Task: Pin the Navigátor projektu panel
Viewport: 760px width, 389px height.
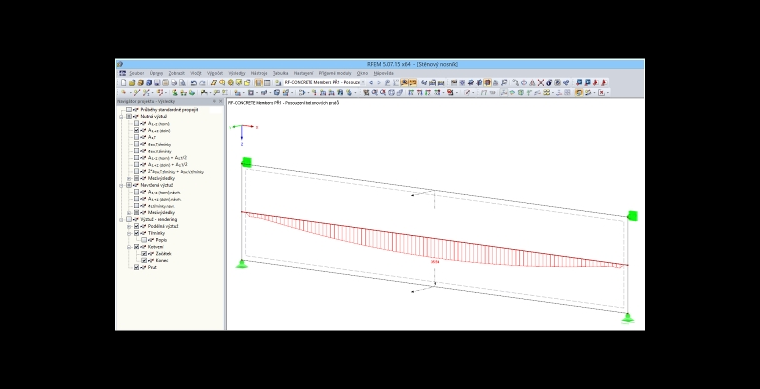Action: tap(214, 101)
